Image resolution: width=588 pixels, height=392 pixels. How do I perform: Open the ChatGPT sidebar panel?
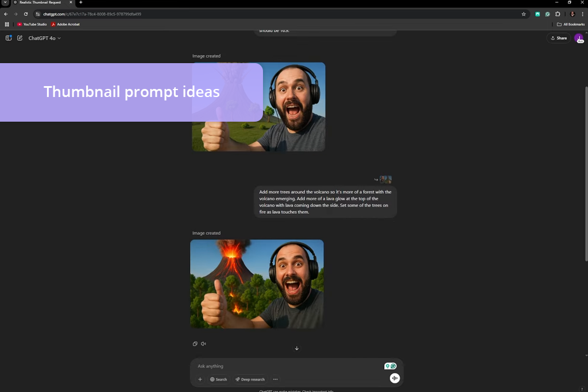click(8, 38)
